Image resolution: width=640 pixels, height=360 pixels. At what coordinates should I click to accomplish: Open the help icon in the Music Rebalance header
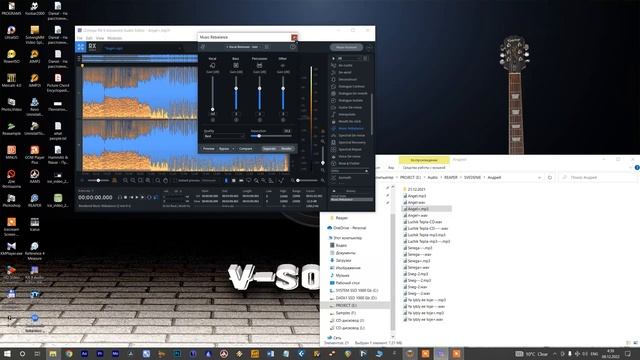293,47
